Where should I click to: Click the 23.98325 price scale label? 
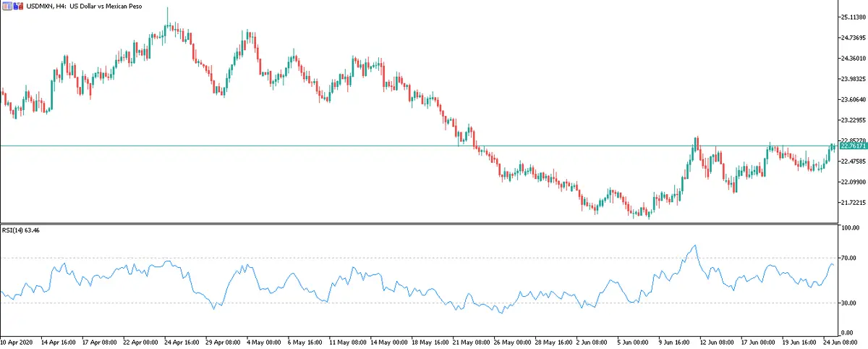[x=848, y=79]
